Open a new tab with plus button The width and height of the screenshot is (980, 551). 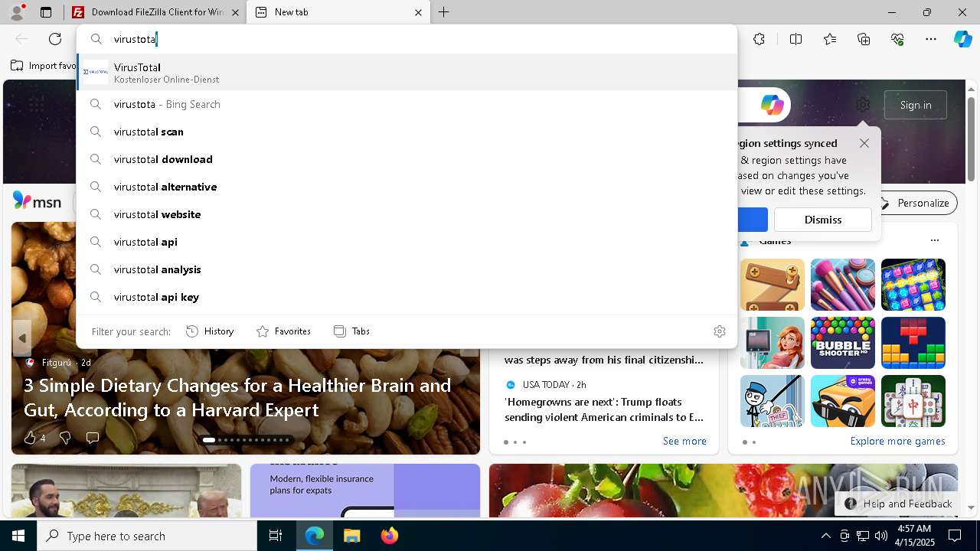(x=444, y=12)
